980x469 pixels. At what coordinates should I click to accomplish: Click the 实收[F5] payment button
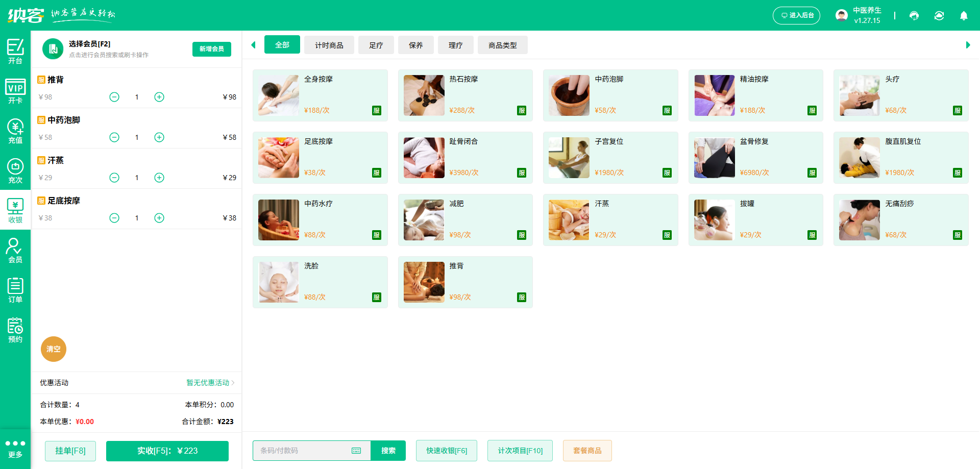coord(167,451)
